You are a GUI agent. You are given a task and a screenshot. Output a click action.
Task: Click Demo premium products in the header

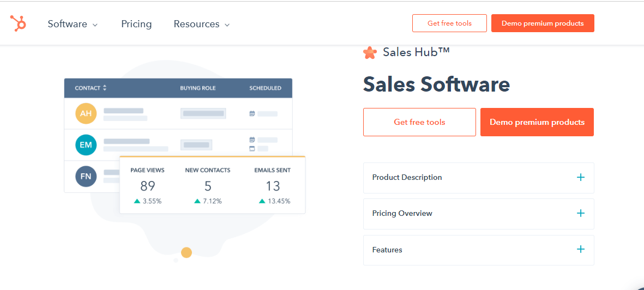point(543,23)
